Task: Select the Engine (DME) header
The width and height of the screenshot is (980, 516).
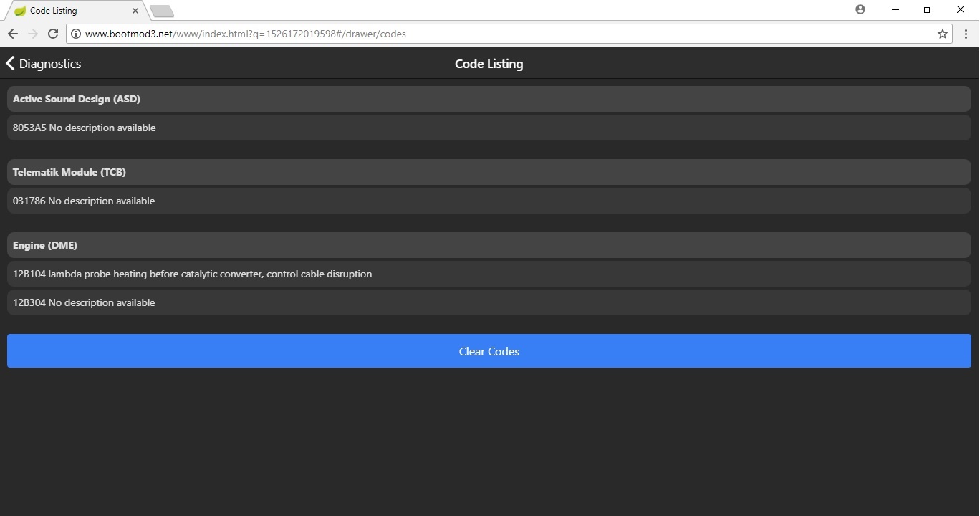Action: pyautogui.click(x=489, y=245)
